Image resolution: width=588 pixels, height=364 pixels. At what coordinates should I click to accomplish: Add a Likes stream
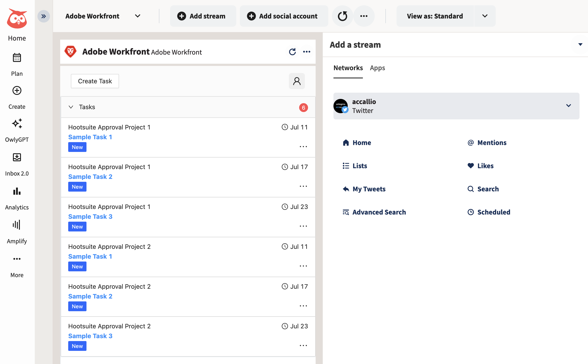[481, 166]
